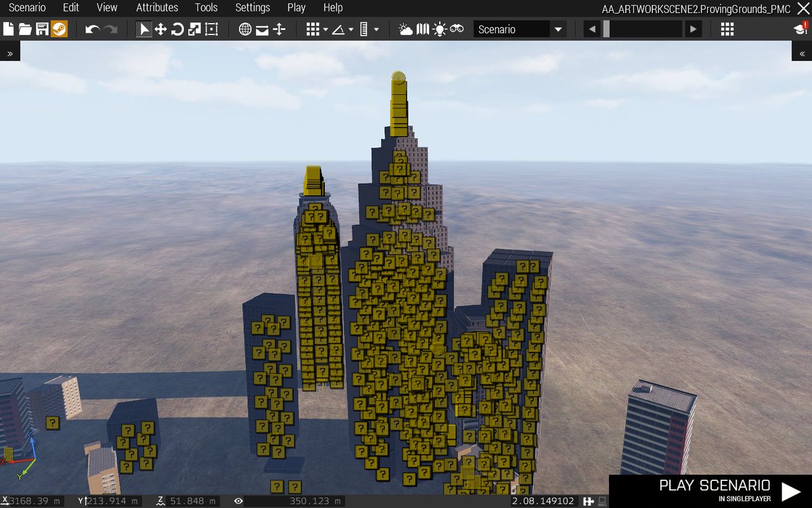Click the version number 2.08.149102
This screenshot has width=812, height=508.
coord(543,501)
